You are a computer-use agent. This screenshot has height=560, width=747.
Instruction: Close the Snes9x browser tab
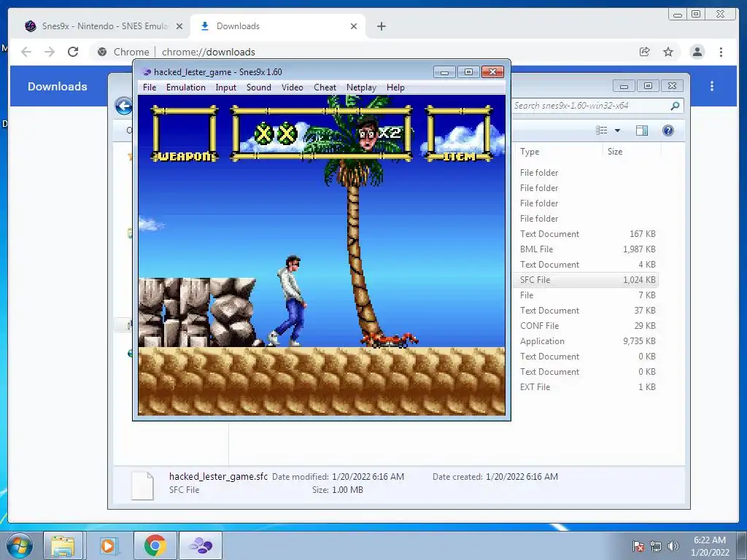(x=179, y=26)
